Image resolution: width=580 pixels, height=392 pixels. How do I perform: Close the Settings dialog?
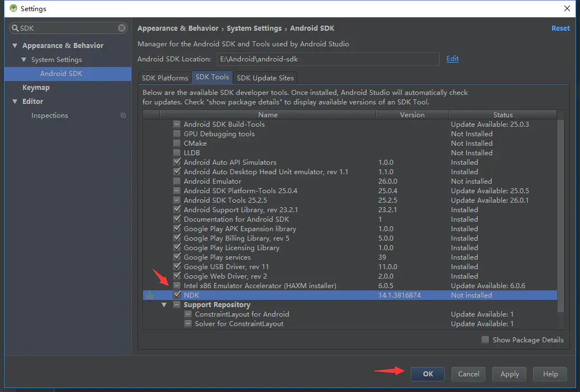click(567, 8)
